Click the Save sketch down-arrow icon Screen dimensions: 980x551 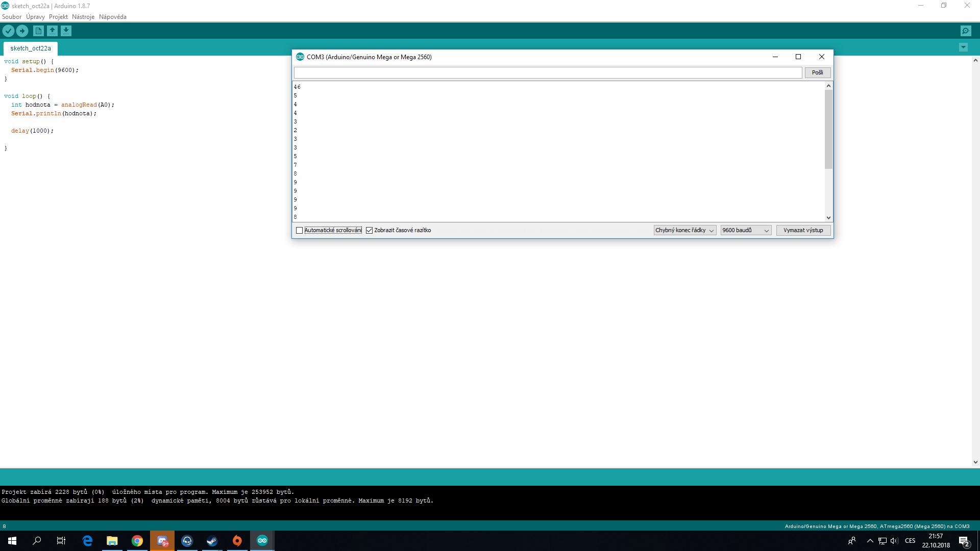(66, 31)
